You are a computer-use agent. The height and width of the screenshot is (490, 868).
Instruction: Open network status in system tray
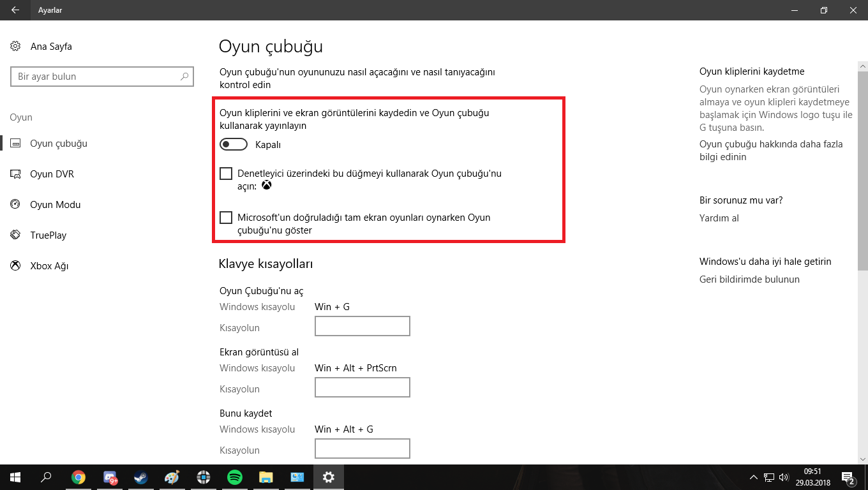click(x=769, y=477)
